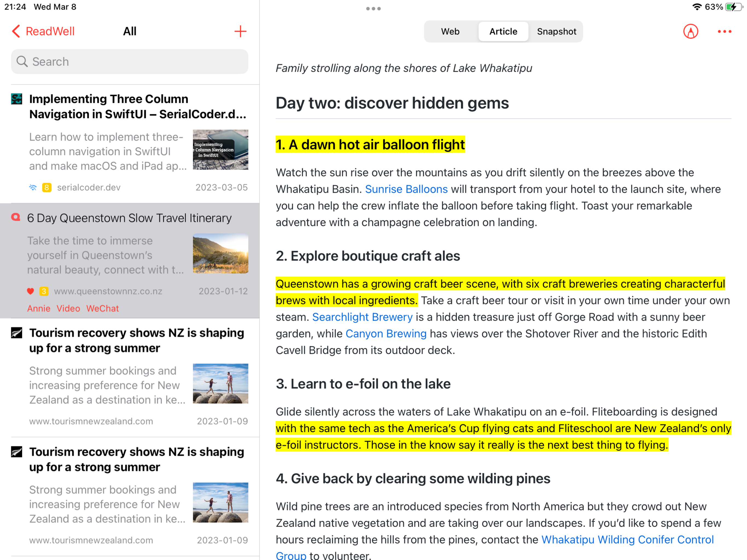Click the yellow 3 highlights badge
The height and width of the screenshot is (560, 747).
tap(44, 291)
